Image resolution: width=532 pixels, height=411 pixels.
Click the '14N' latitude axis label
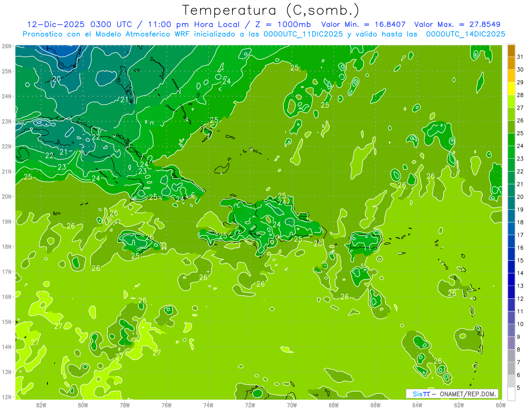(x=6, y=347)
